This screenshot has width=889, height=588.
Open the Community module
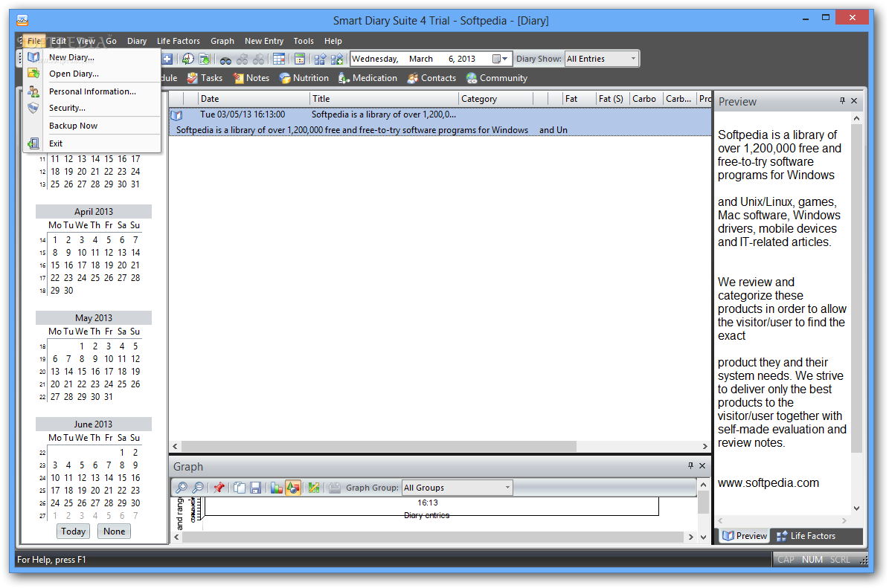pyautogui.click(x=497, y=78)
